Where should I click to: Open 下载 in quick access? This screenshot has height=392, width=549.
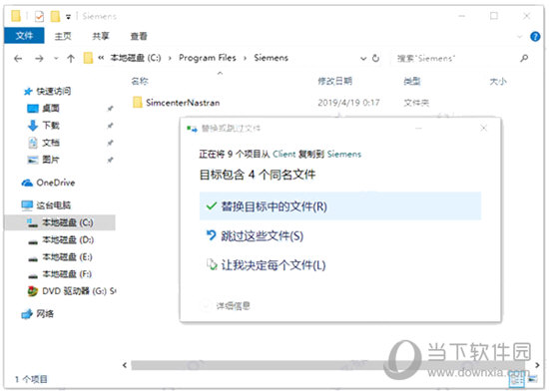click(51, 126)
